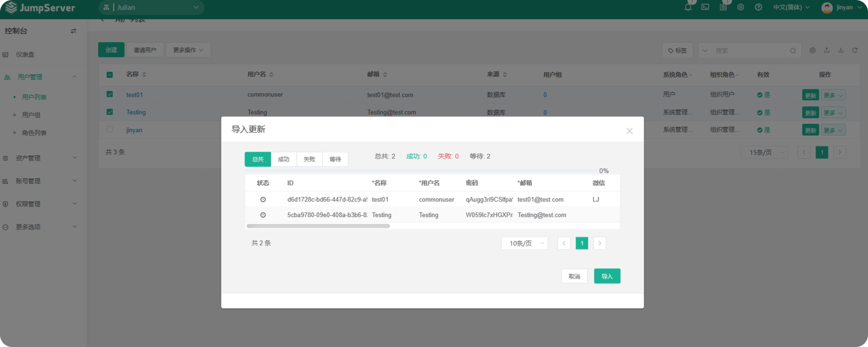Go to next page in dialog
The width and height of the screenshot is (868, 347).
[599, 243]
